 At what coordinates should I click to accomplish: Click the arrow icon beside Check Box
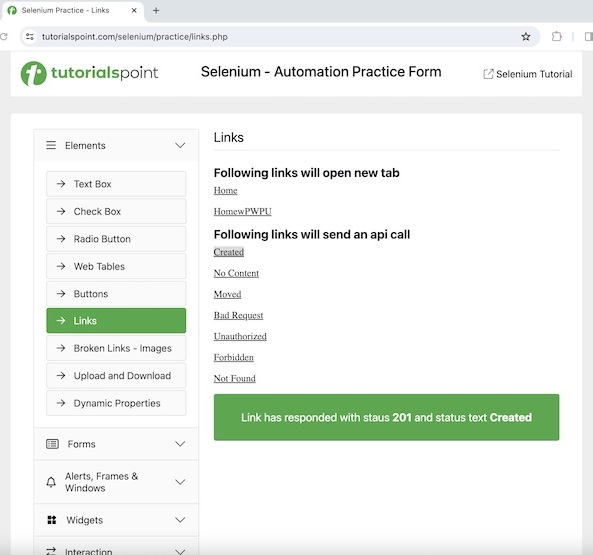(61, 211)
